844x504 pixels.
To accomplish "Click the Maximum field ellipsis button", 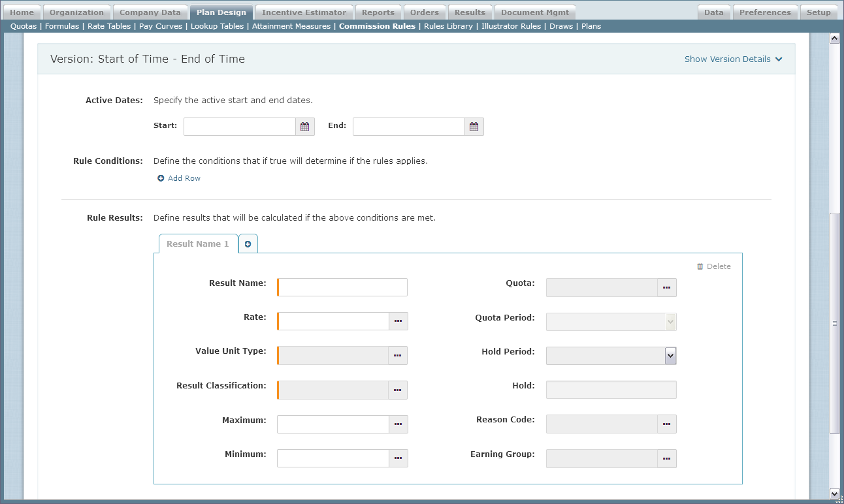I will point(398,424).
